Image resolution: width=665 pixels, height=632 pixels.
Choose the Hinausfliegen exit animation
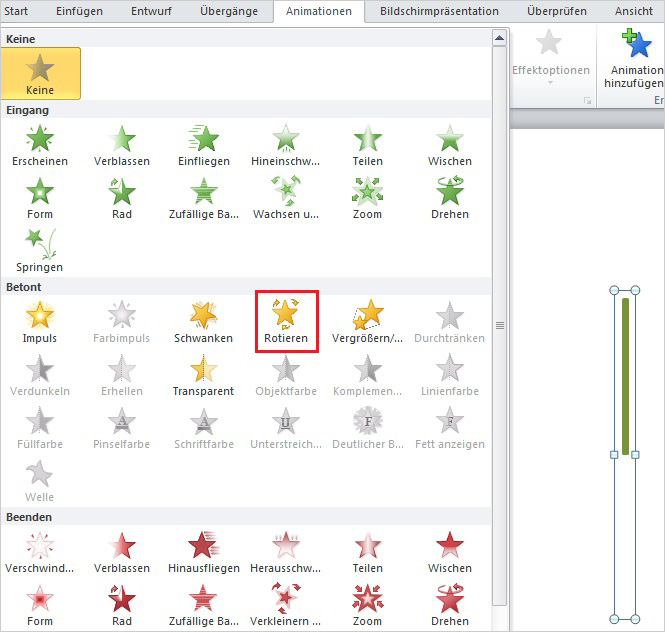(x=204, y=551)
